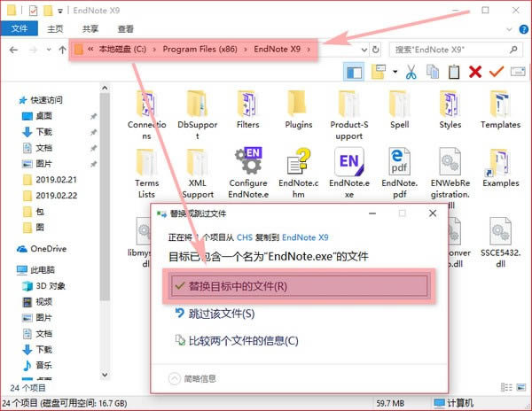Screen dimensions: 532x411
Task: Select 桌面 under quick access
Action: point(37,116)
